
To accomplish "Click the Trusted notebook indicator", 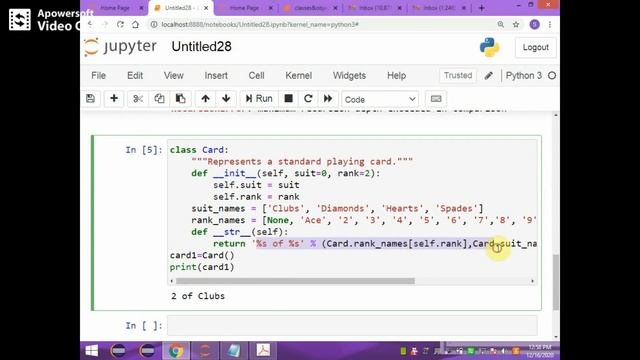I will coord(458,76).
